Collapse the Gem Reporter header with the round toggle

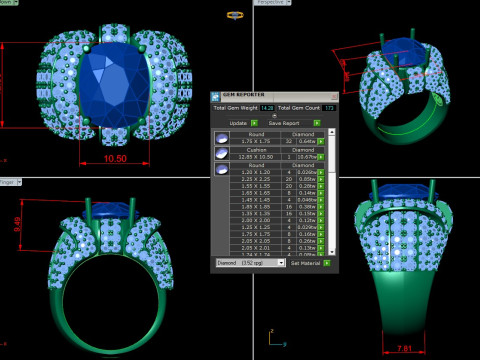(x=274, y=116)
